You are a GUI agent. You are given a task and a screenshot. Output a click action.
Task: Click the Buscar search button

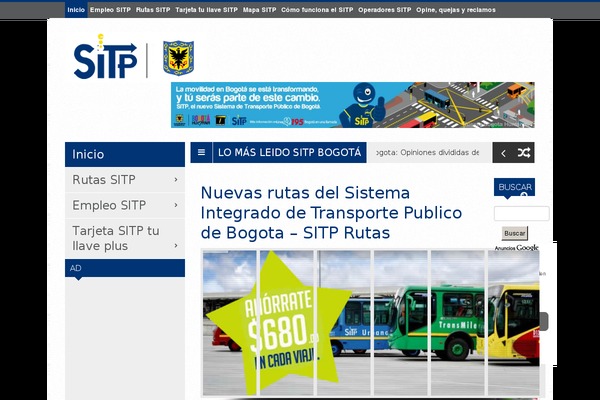point(515,233)
